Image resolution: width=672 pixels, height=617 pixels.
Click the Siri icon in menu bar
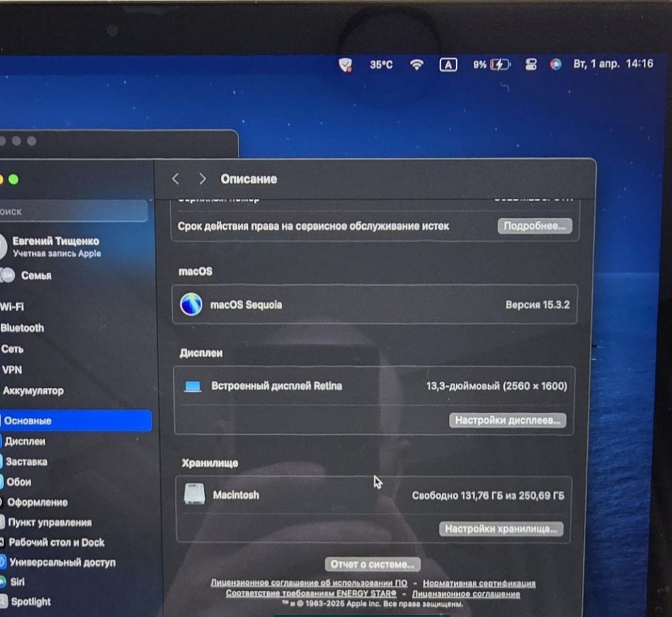pos(555,65)
